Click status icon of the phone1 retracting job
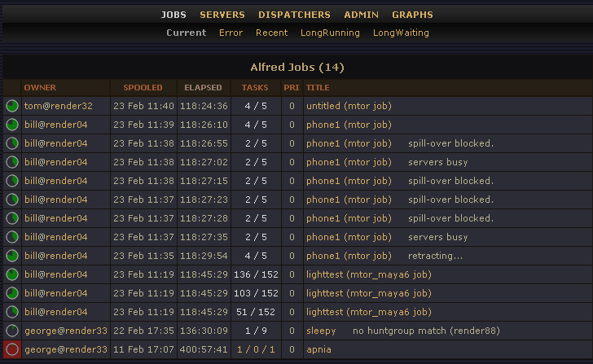 [x=12, y=256]
